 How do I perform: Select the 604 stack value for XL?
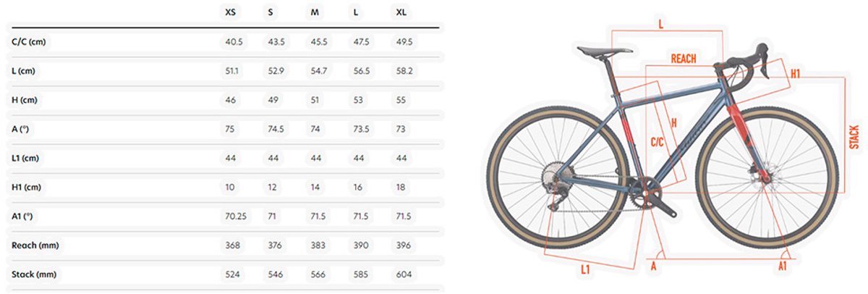click(401, 274)
